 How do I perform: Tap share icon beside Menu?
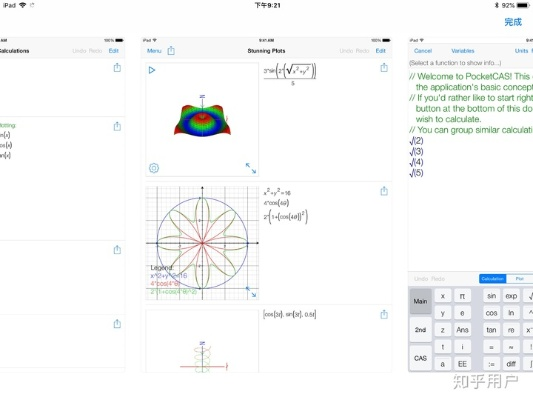(171, 51)
